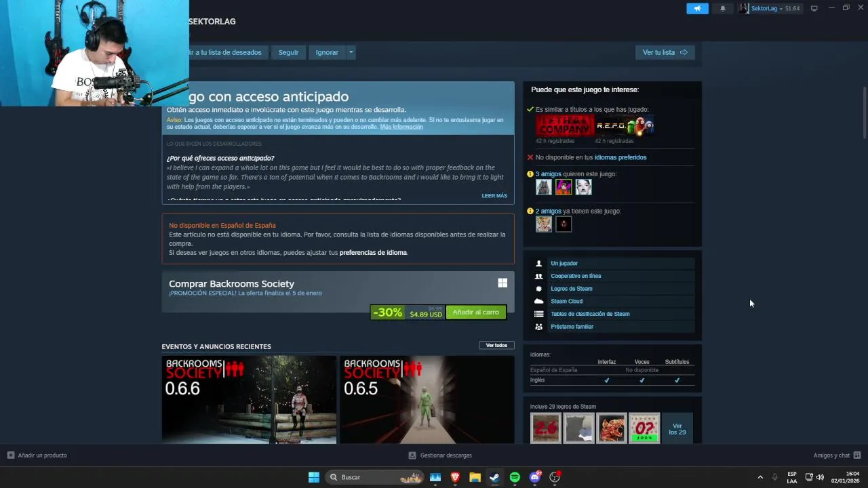The image size is (868, 488).
Task: Open third friend avatar wanting this game
Action: pos(583,187)
